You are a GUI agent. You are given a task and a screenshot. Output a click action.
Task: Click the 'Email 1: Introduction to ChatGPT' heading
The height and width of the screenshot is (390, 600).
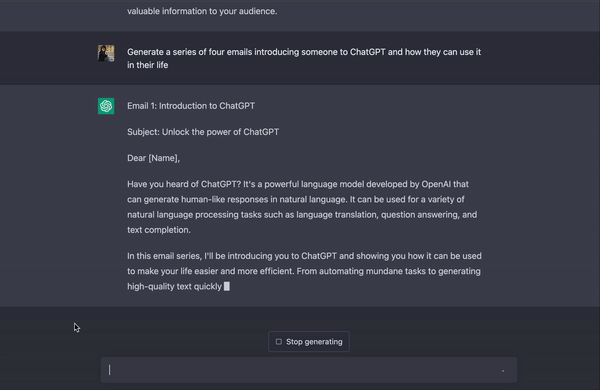click(x=191, y=106)
